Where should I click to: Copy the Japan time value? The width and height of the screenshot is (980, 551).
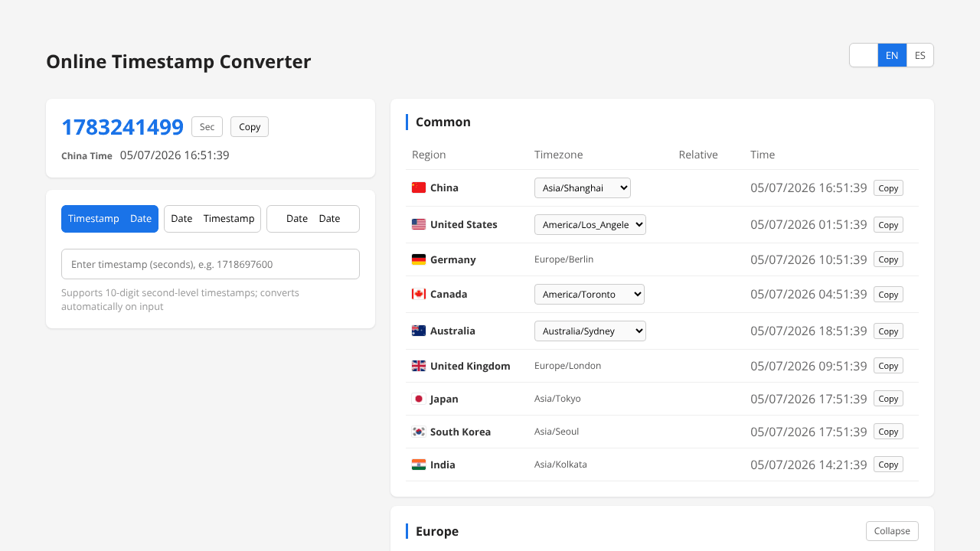pos(888,399)
